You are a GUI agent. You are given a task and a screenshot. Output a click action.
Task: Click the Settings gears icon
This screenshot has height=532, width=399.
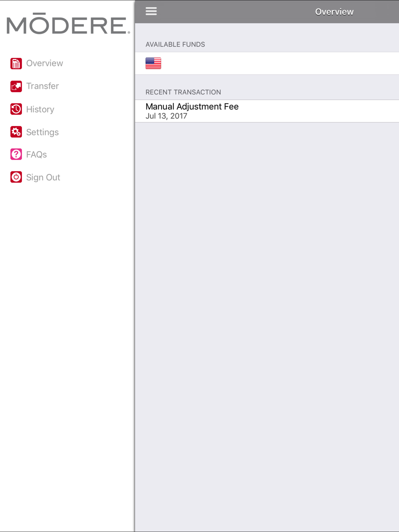(16, 132)
